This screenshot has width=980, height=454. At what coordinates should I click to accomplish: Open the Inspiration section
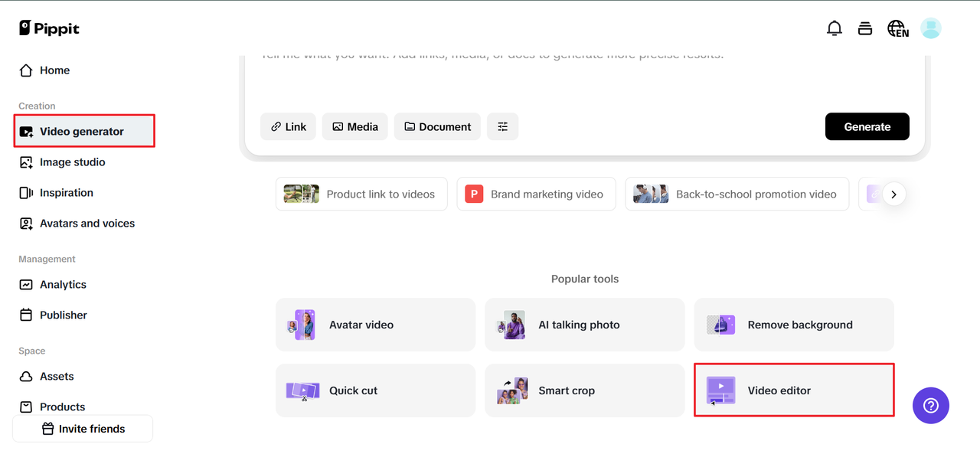[x=83, y=193]
